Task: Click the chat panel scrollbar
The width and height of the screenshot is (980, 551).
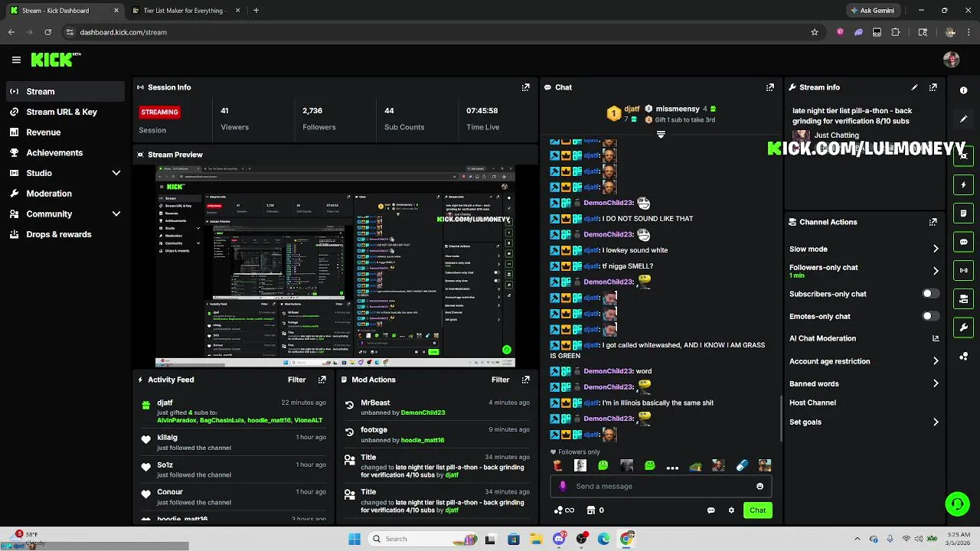Action: tap(781, 418)
